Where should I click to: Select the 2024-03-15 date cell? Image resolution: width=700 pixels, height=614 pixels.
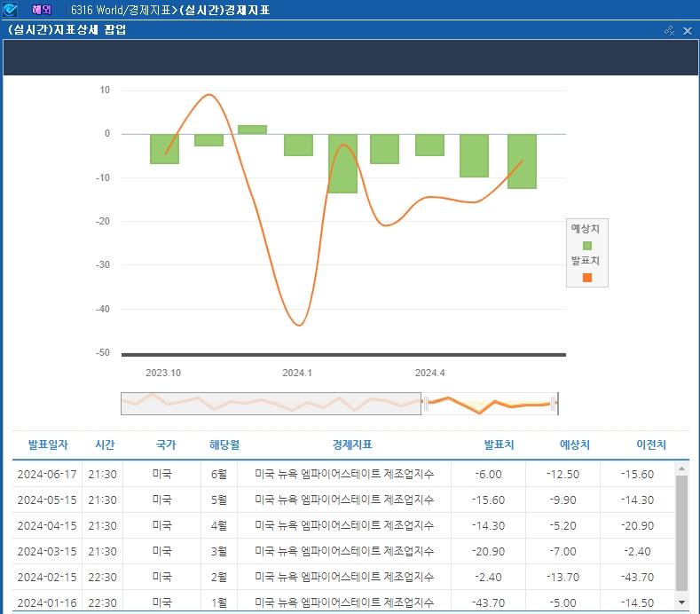point(47,552)
